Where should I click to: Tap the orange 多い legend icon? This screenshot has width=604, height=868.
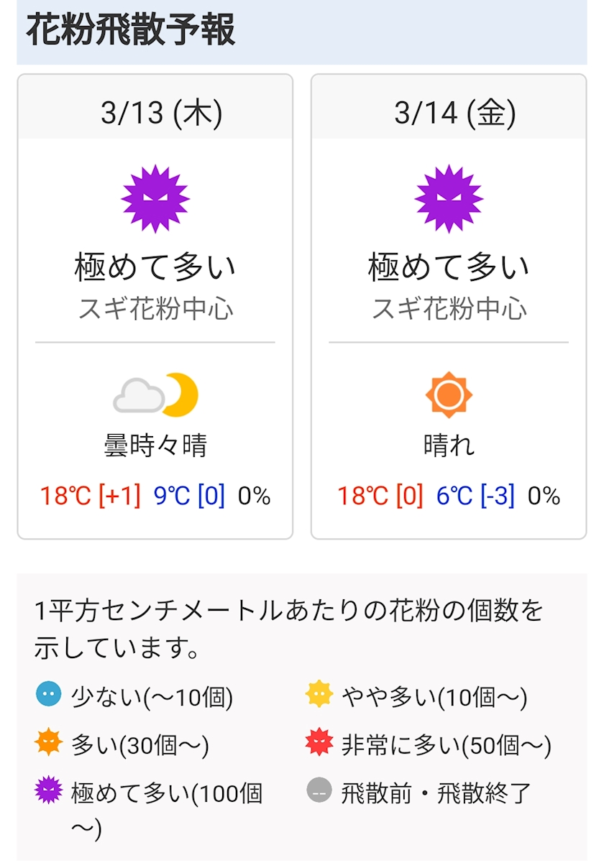(x=48, y=743)
